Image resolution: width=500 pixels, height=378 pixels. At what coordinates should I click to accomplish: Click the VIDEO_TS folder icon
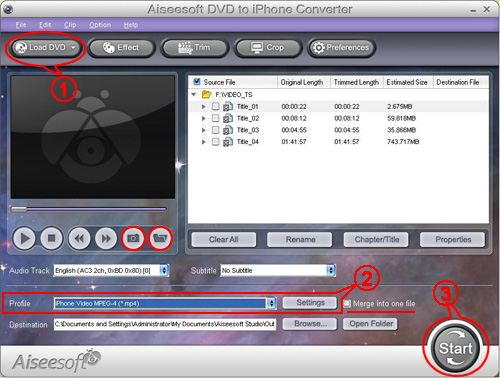[207, 95]
